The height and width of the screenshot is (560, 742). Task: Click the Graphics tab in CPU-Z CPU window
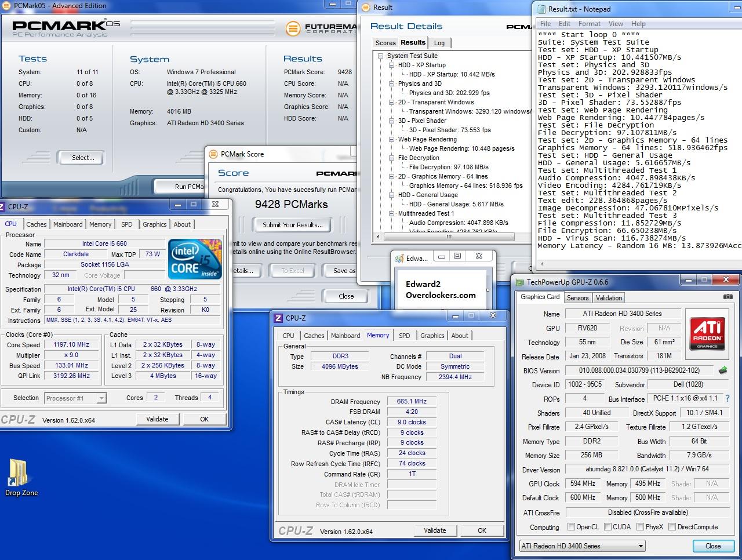pyautogui.click(x=155, y=224)
